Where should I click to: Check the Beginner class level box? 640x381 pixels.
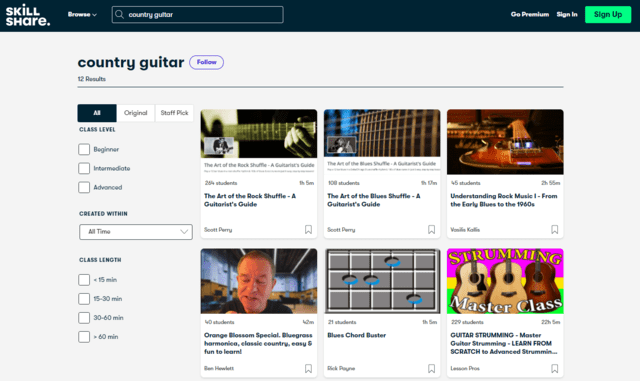click(84, 149)
